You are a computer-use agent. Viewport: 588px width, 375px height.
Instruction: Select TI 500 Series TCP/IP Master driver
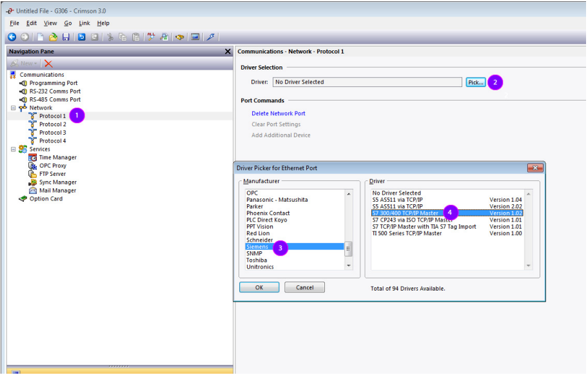tap(447, 233)
